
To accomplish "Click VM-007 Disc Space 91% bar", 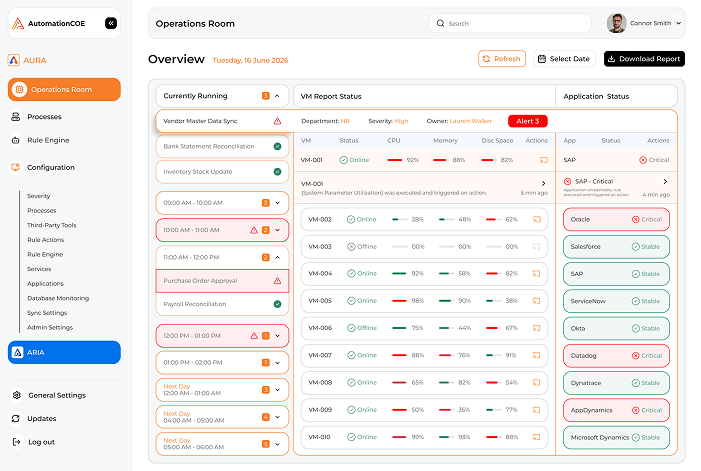I will click(x=493, y=355).
